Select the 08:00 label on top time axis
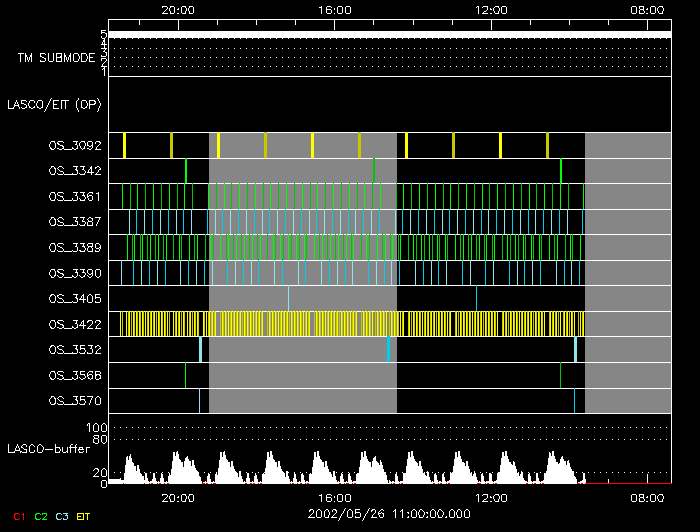700x532 pixels. 647,9
